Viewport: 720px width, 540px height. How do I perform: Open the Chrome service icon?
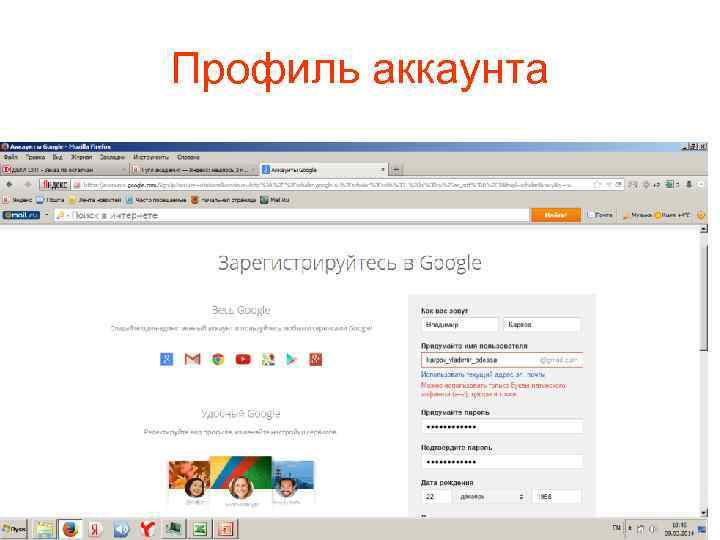(218, 359)
